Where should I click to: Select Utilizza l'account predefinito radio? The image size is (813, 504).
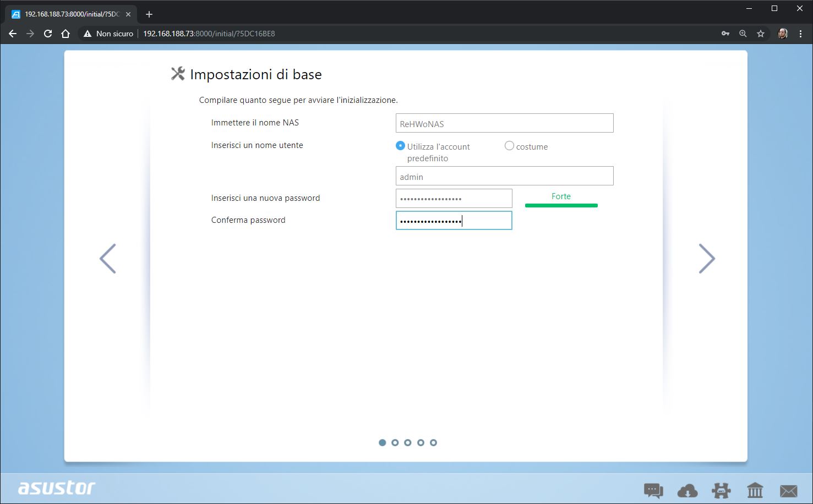(400, 146)
